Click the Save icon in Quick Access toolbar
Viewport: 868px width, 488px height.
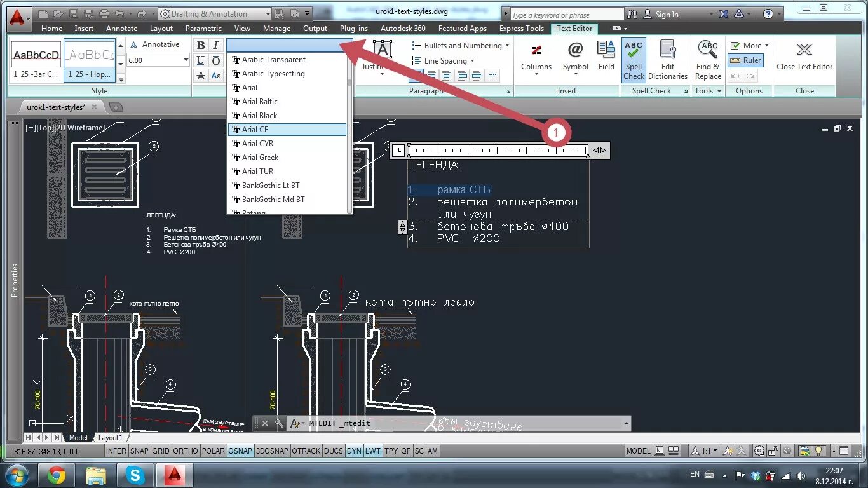73,13
